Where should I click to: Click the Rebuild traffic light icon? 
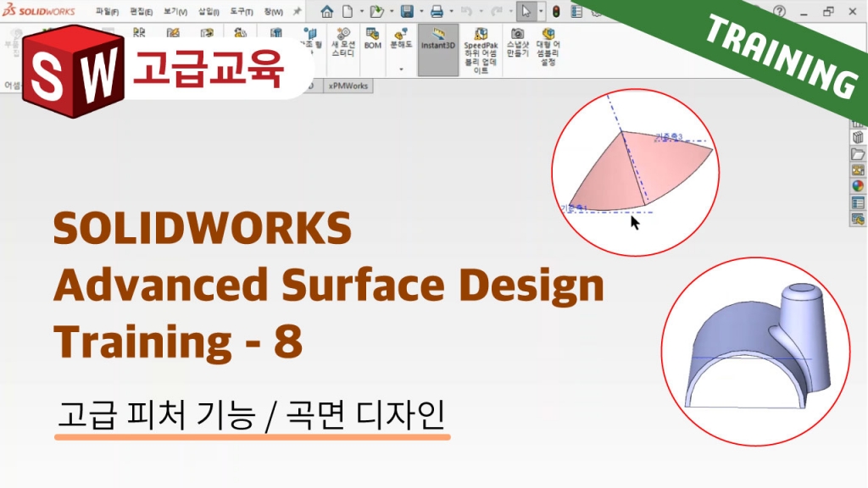point(556,11)
